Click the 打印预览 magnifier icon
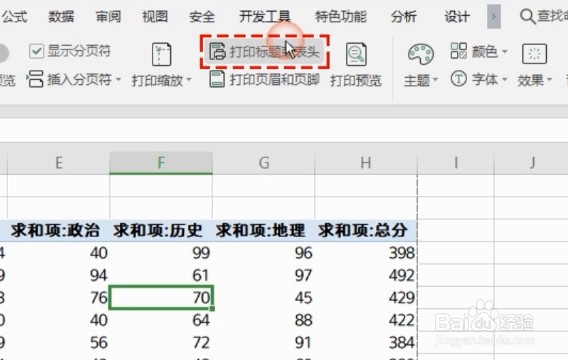This screenshot has width=568, height=360. coord(356,54)
